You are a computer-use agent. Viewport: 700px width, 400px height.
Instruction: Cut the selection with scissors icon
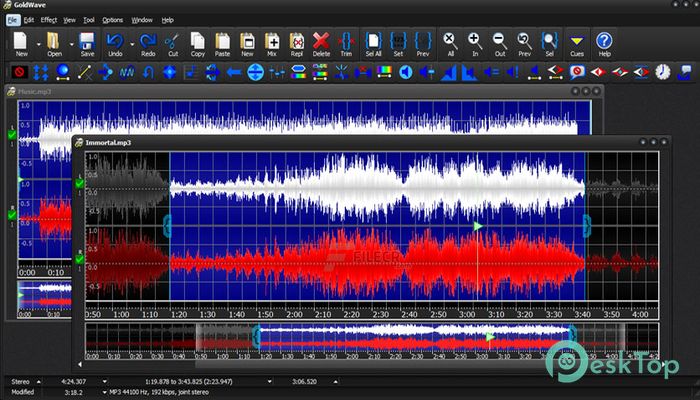[x=173, y=44]
